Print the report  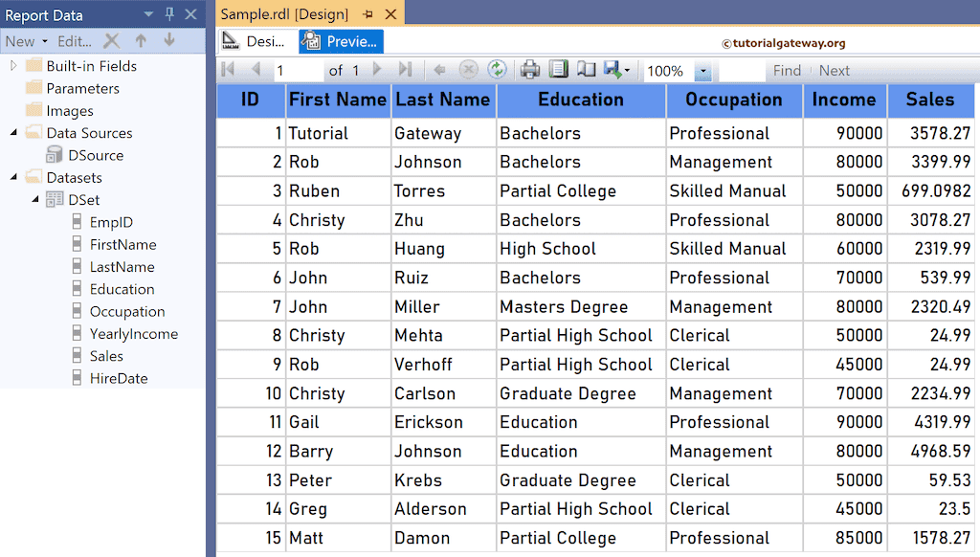click(x=529, y=70)
